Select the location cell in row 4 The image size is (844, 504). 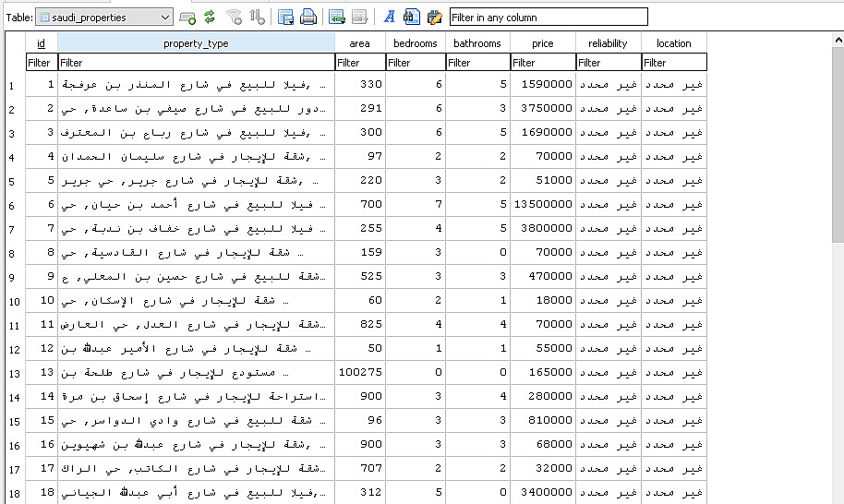(674, 157)
